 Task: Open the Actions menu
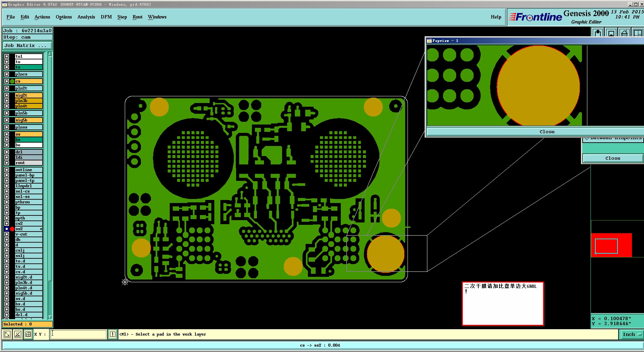(x=42, y=17)
